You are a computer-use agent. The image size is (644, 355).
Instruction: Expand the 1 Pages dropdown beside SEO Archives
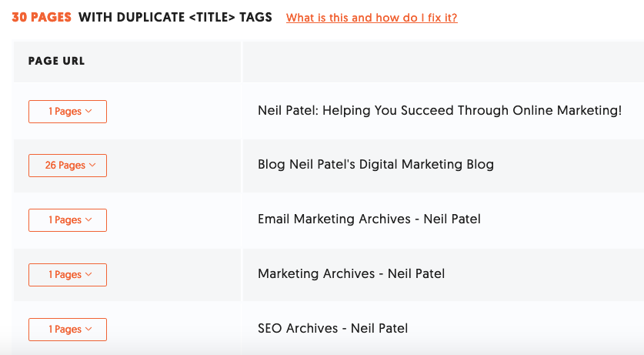[x=68, y=330]
